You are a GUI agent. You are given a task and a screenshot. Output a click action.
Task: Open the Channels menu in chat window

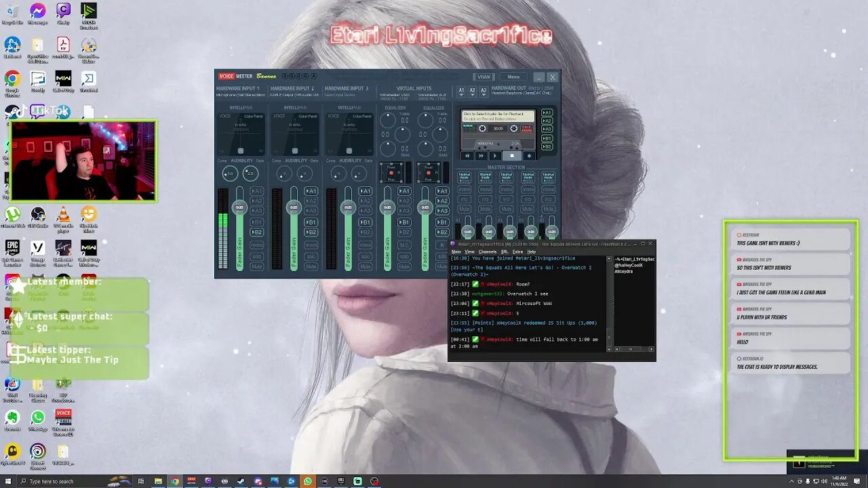(x=488, y=251)
